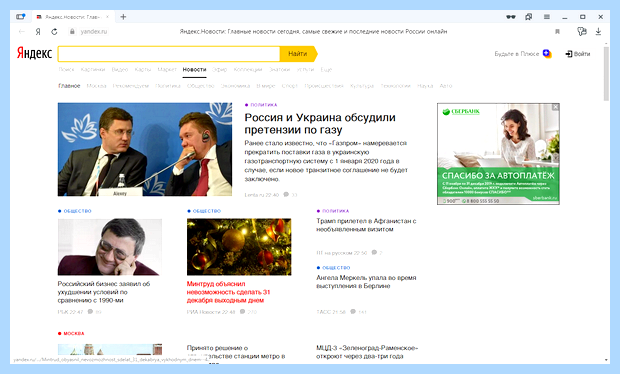Viewport: 620px width, 374px height.
Task: Bookmark this page with the bookmark icon
Action: point(558,32)
